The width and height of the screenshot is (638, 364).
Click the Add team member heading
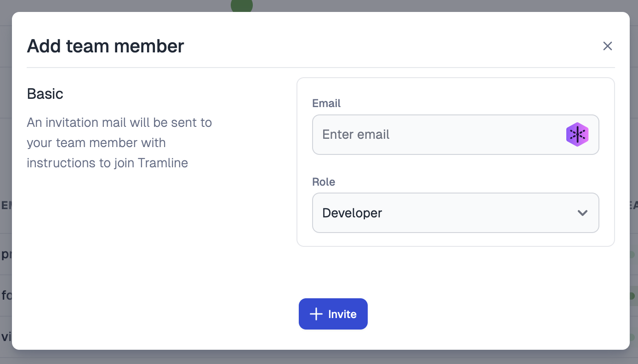(x=105, y=46)
